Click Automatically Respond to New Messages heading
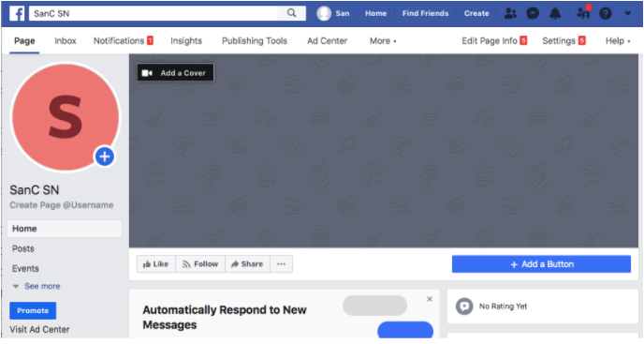This screenshot has width=644, height=344. pos(225,317)
